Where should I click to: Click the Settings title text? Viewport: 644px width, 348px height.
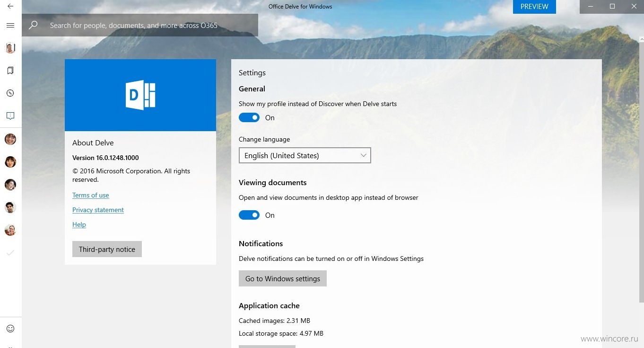[x=252, y=72]
